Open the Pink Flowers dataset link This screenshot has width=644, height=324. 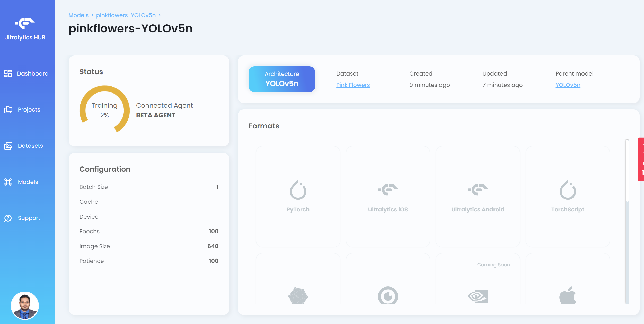pyautogui.click(x=353, y=85)
